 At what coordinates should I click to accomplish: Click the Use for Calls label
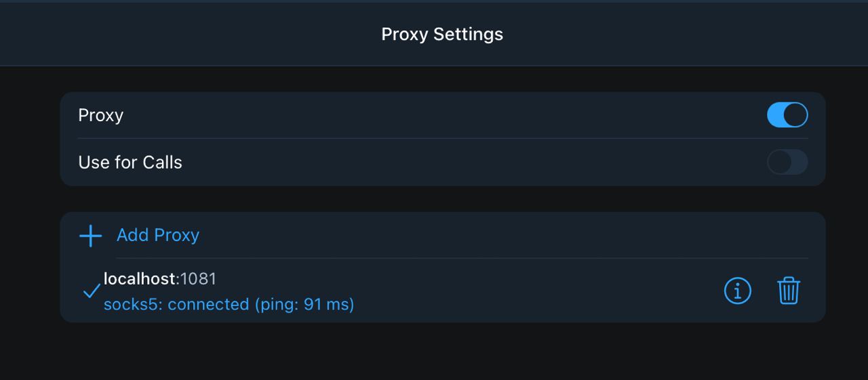point(130,163)
